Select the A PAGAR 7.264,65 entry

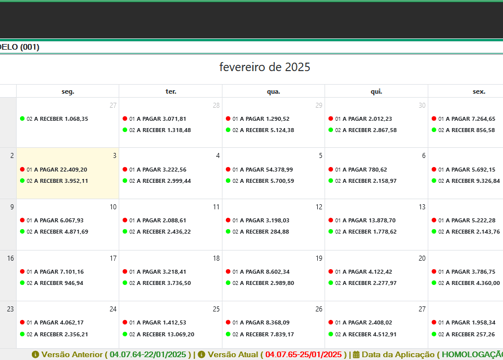pyautogui.click(x=463, y=119)
